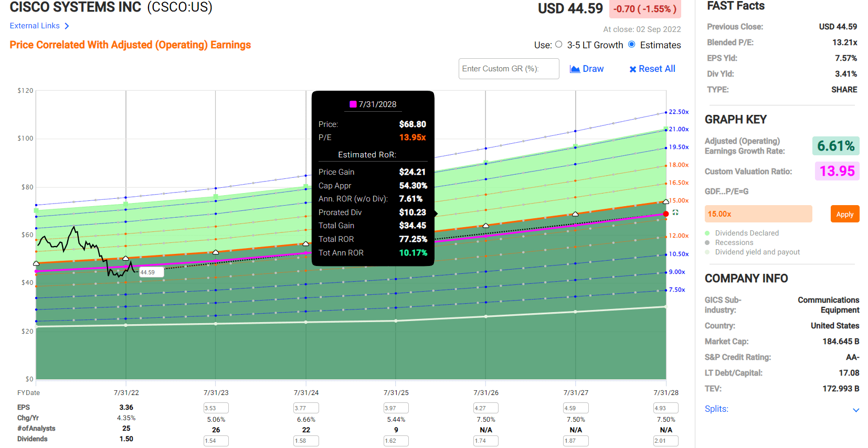Image resolution: width=868 pixels, height=448 pixels.
Task: Toggle Dividends Declared legend dot
Action: 707,233
